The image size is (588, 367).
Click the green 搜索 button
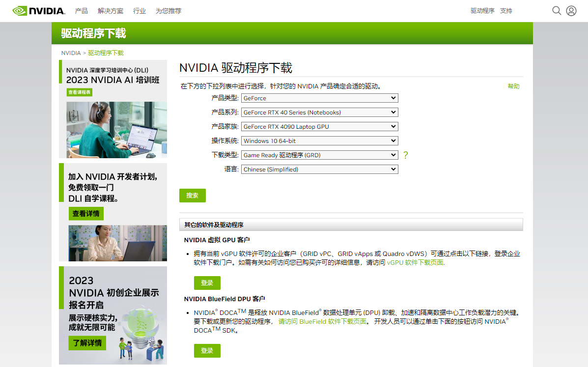tap(193, 196)
